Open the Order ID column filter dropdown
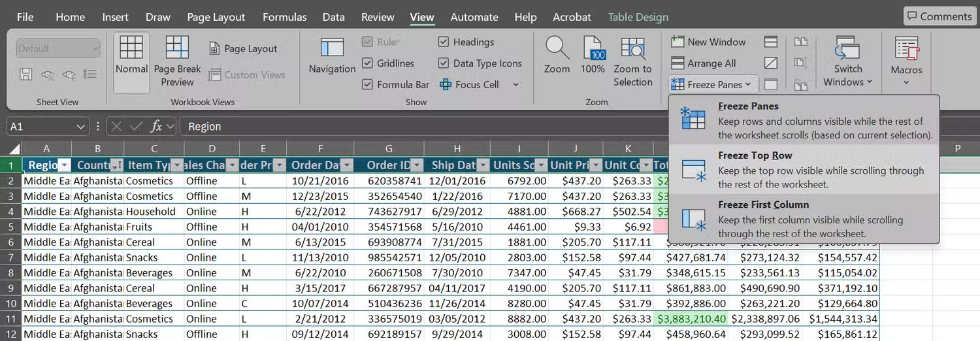This screenshot has width=980, height=341. (416, 165)
